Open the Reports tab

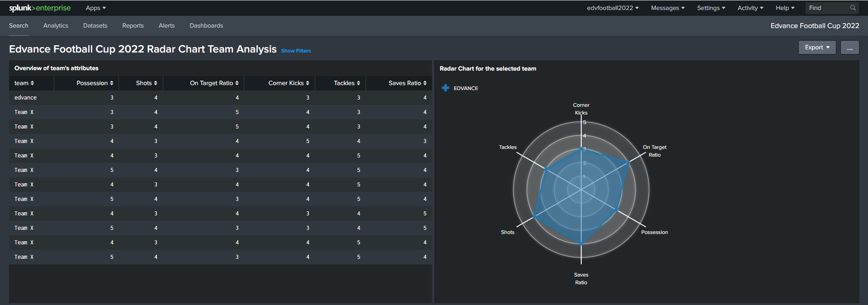pyautogui.click(x=133, y=26)
